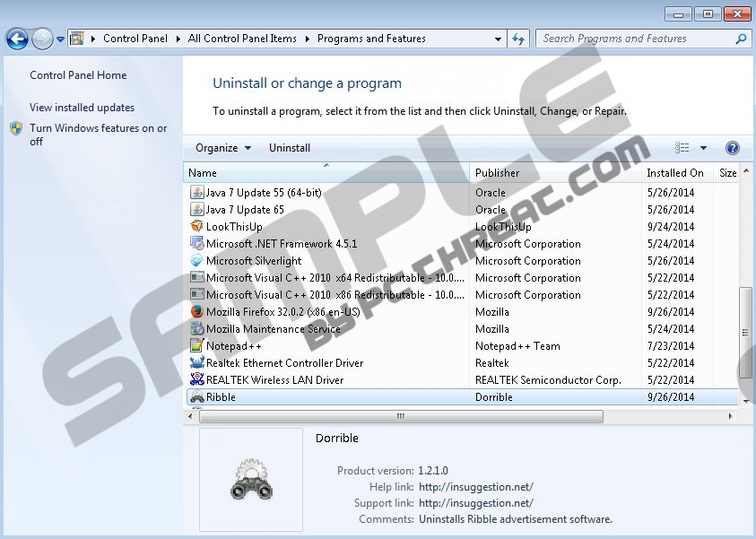Expand the view options dropdown arrow
This screenshot has width=756, height=539.
click(703, 148)
